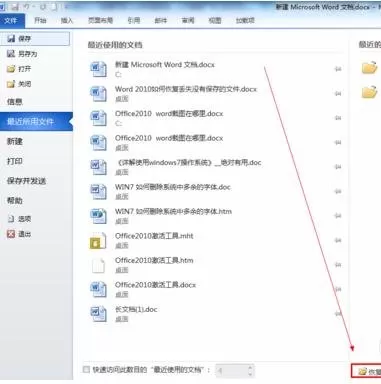Click the 打开 (Open) folder icon
381x384 pixels.
(11, 69)
